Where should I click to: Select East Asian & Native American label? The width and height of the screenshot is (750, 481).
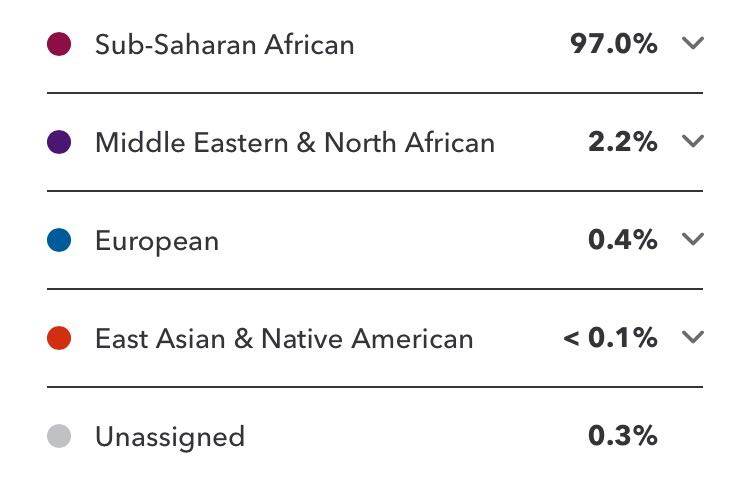(x=284, y=339)
